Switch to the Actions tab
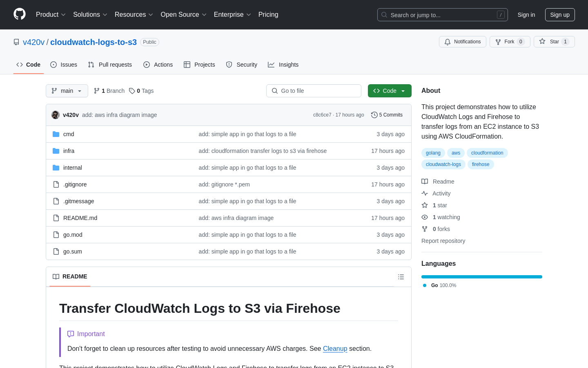588x368 pixels. (x=158, y=65)
